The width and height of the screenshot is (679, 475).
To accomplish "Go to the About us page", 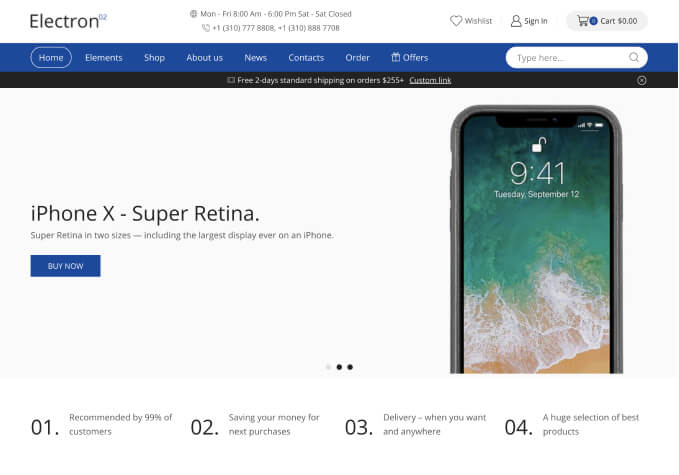I will click(x=204, y=58).
